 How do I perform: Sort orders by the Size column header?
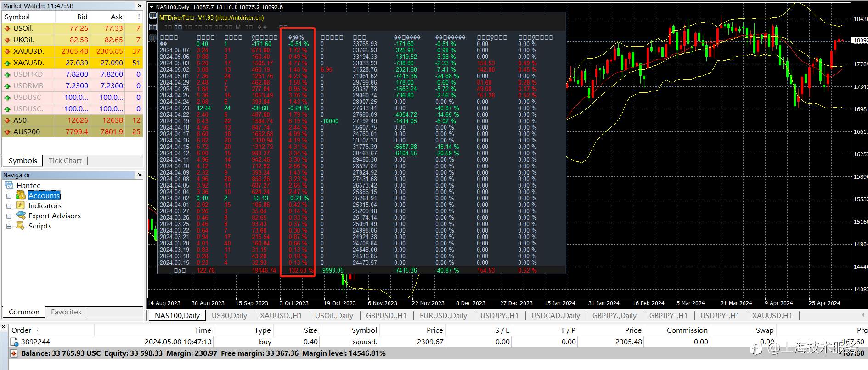point(297,330)
